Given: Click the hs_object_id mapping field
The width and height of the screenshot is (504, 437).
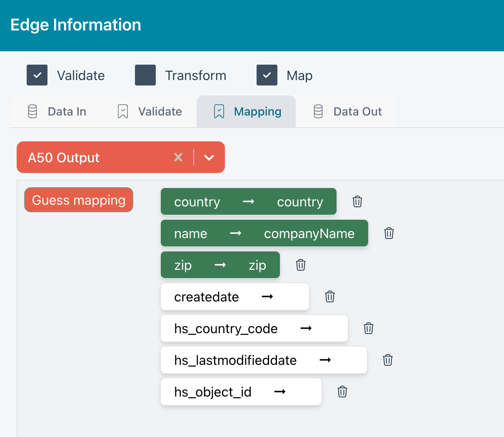Looking at the screenshot, I should point(241,392).
